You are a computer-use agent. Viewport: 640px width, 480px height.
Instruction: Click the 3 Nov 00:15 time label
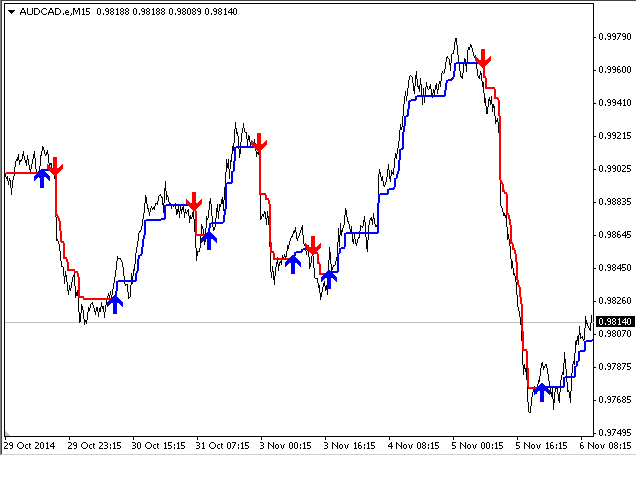[x=286, y=446]
